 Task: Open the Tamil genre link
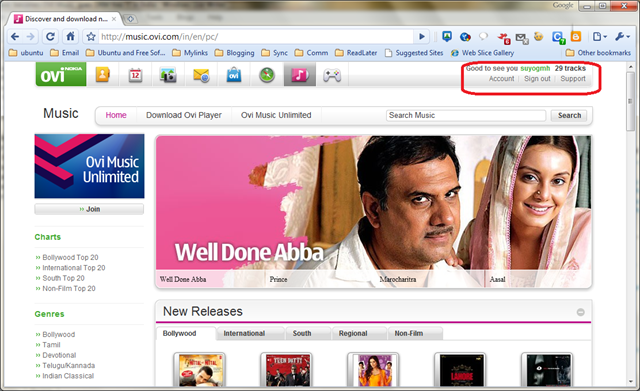coord(51,345)
